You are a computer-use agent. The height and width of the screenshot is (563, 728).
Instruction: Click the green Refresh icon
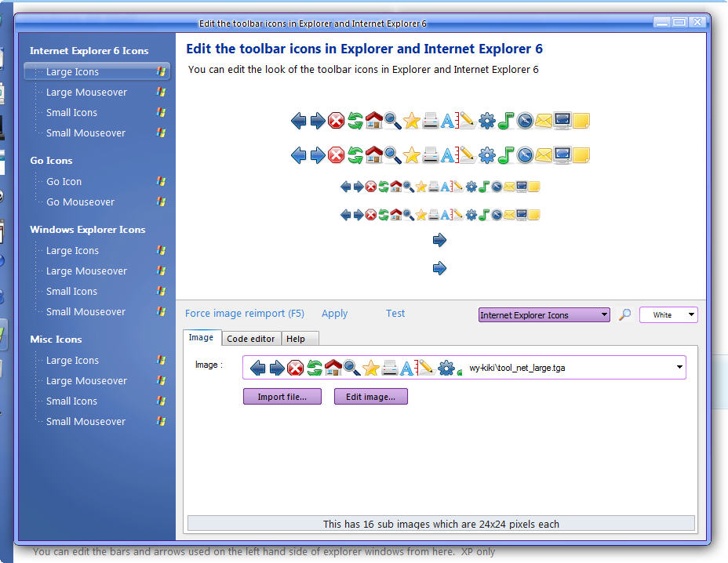pyautogui.click(x=355, y=121)
